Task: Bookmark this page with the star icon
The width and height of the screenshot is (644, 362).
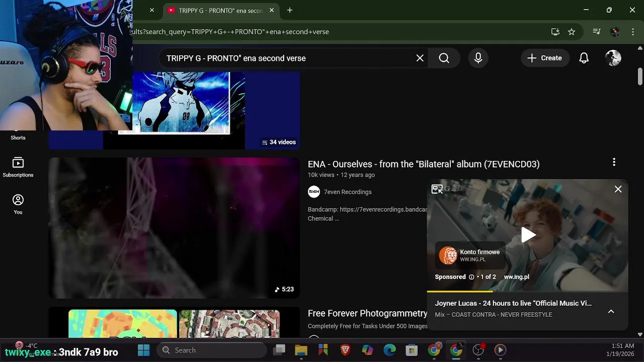Action: [571, 32]
